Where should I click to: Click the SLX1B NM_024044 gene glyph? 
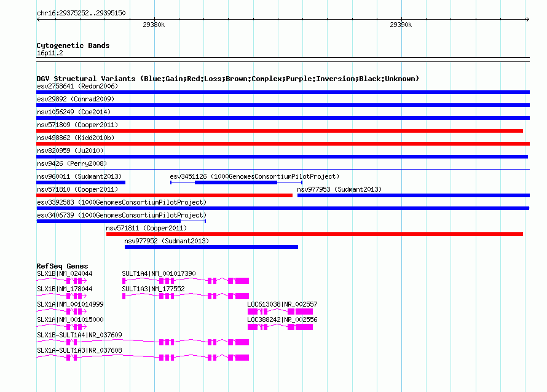point(61,281)
